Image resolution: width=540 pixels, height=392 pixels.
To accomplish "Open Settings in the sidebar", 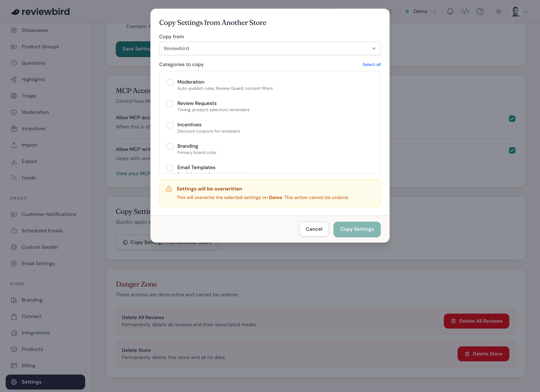I will 45,382.
